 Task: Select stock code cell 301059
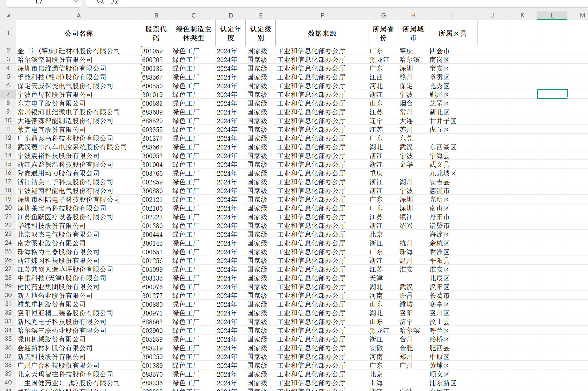pos(156,51)
